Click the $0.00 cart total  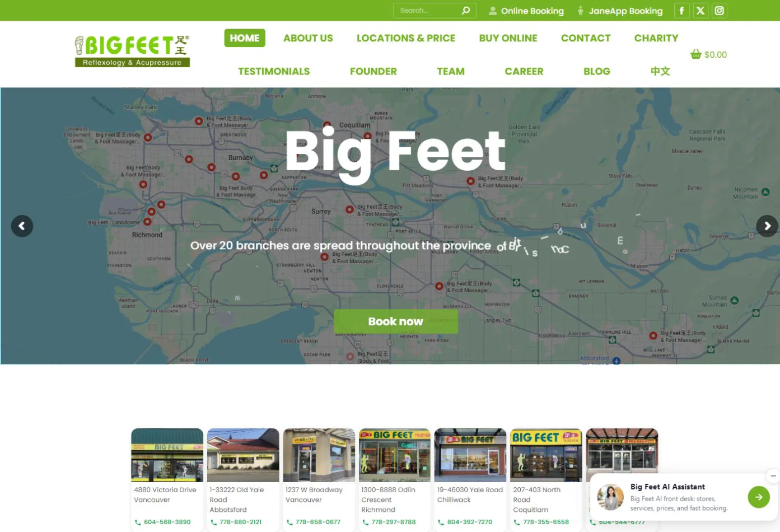pos(716,54)
